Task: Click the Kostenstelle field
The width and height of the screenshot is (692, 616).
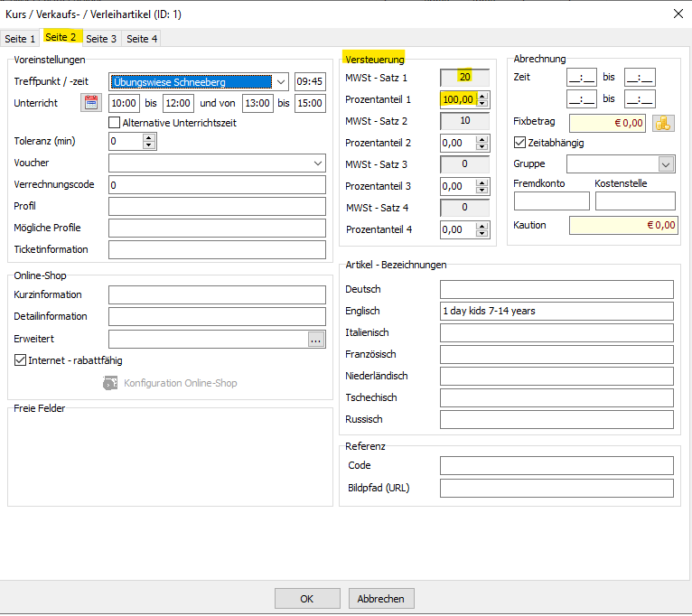Action: pyautogui.click(x=635, y=201)
